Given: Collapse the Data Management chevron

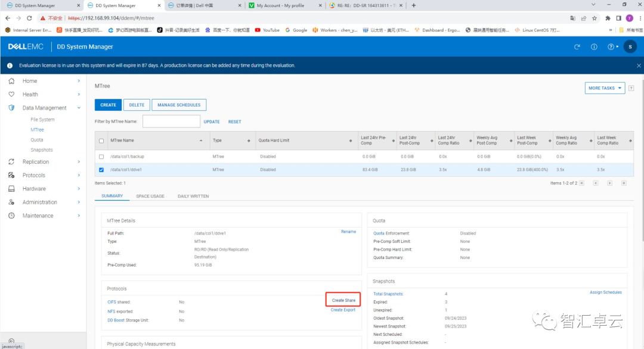Looking at the screenshot, I should pos(79,108).
